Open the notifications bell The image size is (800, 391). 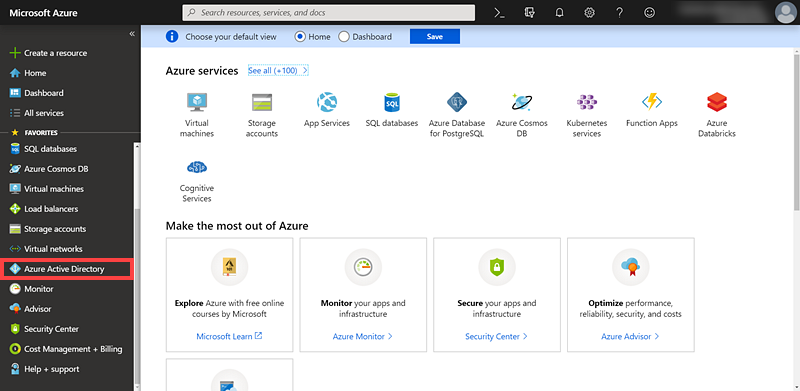click(x=559, y=13)
